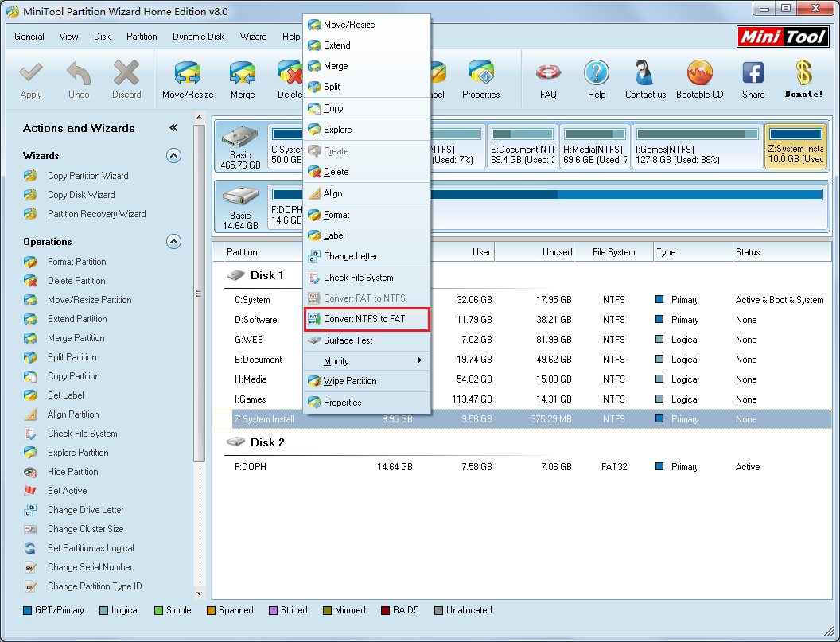Collapse the Operations section
The width and height of the screenshot is (840, 642).
point(173,242)
